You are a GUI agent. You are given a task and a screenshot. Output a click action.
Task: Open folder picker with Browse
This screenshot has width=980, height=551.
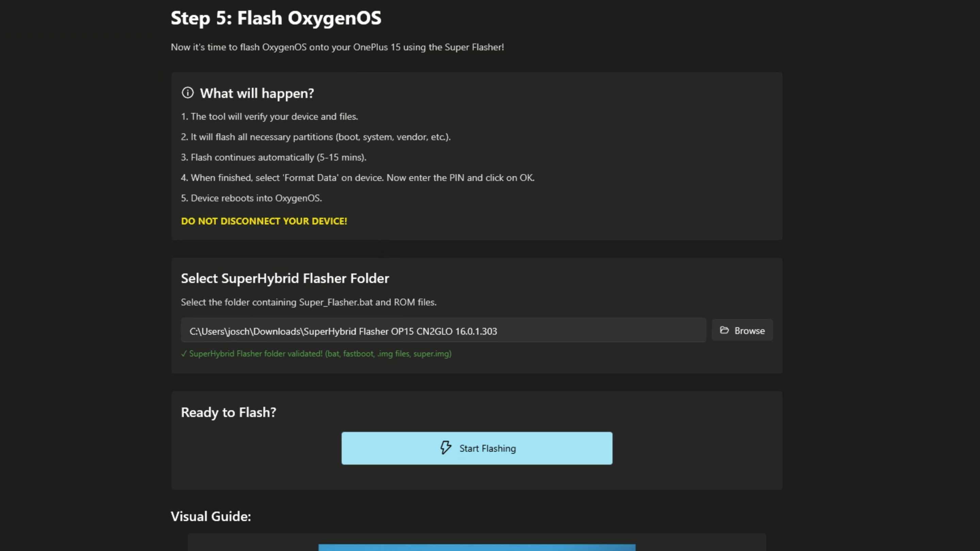click(x=742, y=330)
